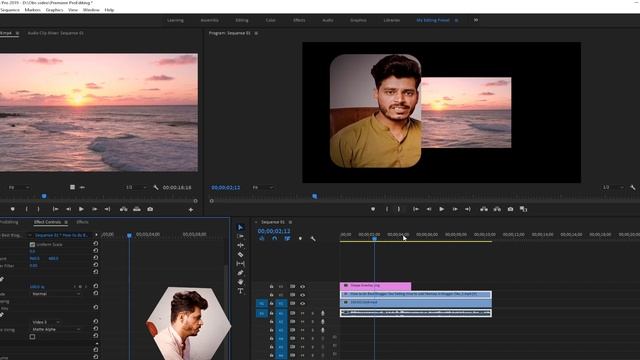This screenshot has height=360, width=640.
Task: Hide track V3 with its eye icon
Action: (x=302, y=287)
